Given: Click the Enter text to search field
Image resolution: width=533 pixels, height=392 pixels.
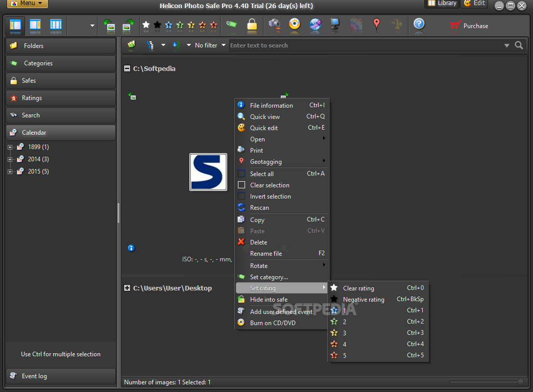Looking at the screenshot, I should point(366,45).
